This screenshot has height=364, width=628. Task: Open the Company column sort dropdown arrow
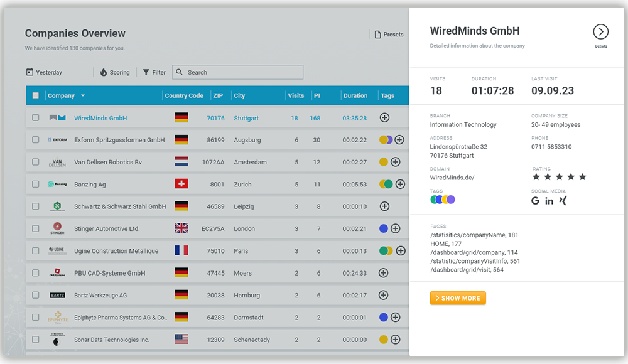click(83, 95)
